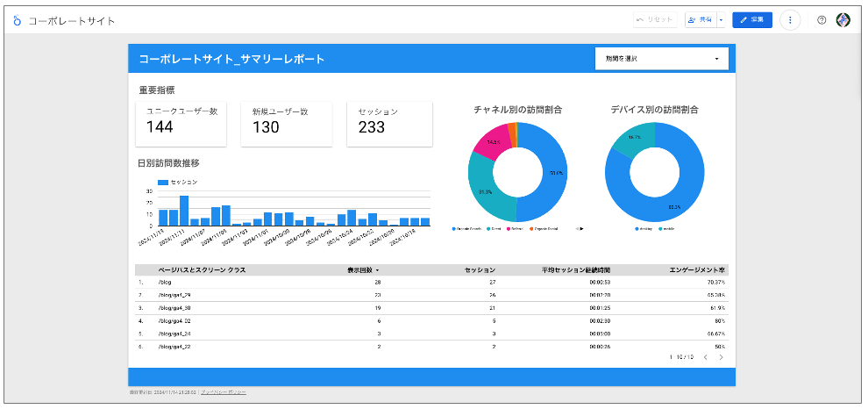Click the セッション scorecard showing 233
The width and height of the screenshot is (868, 409).
coord(389,124)
